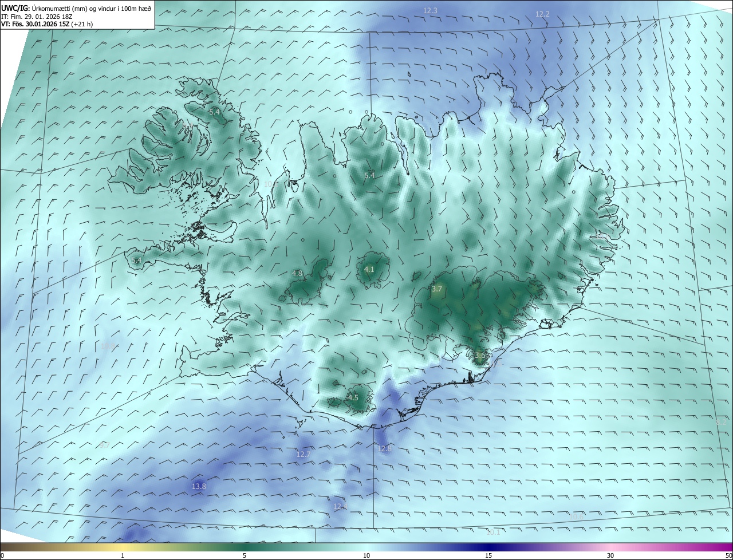Click the colour scale tick label 1
The image size is (733, 560).
[x=123, y=556]
